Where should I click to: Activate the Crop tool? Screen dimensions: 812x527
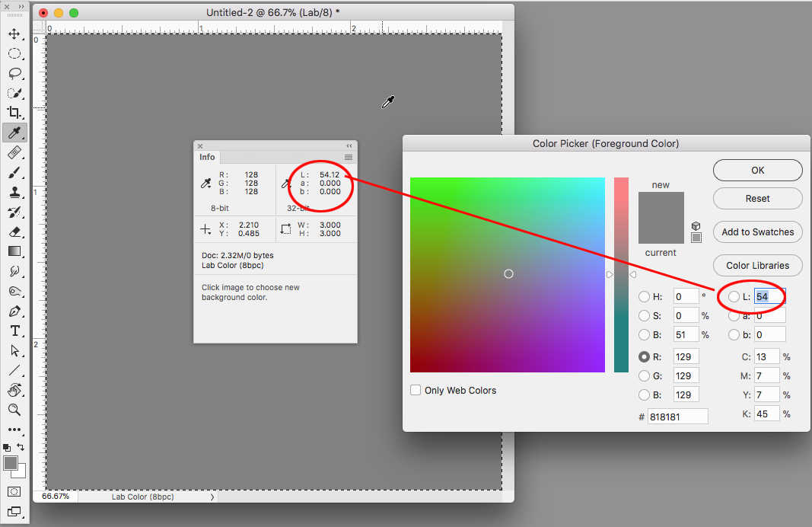pos(15,112)
